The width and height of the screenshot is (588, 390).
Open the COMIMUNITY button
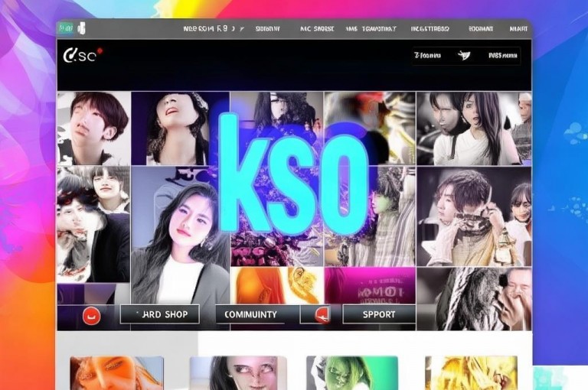click(250, 314)
